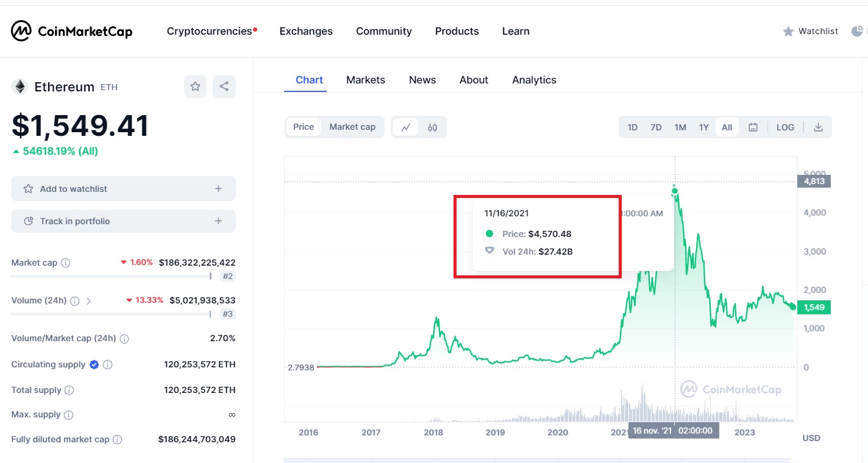Switch chart to Price view
The image size is (868, 463).
click(x=304, y=127)
